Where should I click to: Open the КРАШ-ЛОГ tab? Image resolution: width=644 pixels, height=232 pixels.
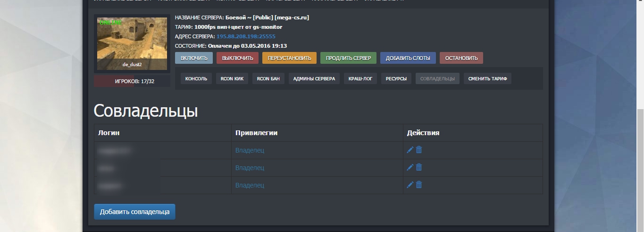pos(360,78)
